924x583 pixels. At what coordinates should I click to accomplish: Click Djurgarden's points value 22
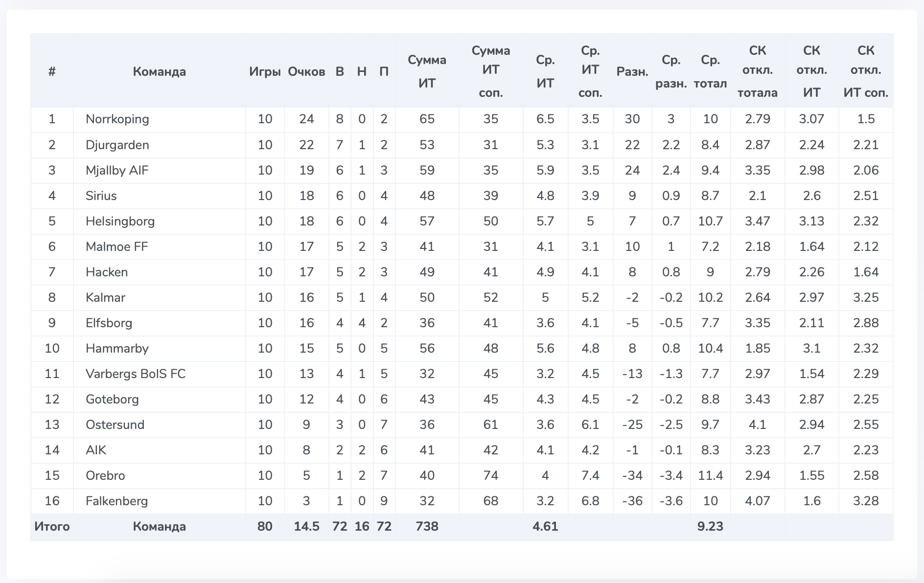[x=306, y=145]
